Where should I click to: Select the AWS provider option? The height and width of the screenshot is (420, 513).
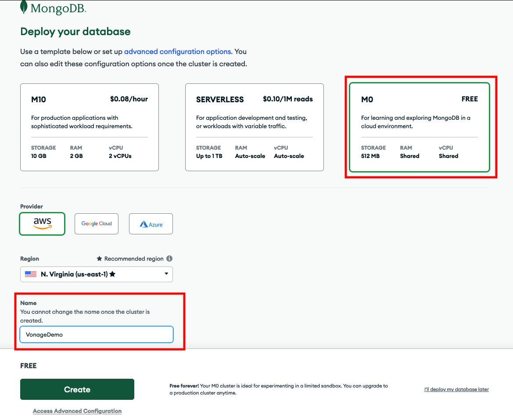coord(42,224)
